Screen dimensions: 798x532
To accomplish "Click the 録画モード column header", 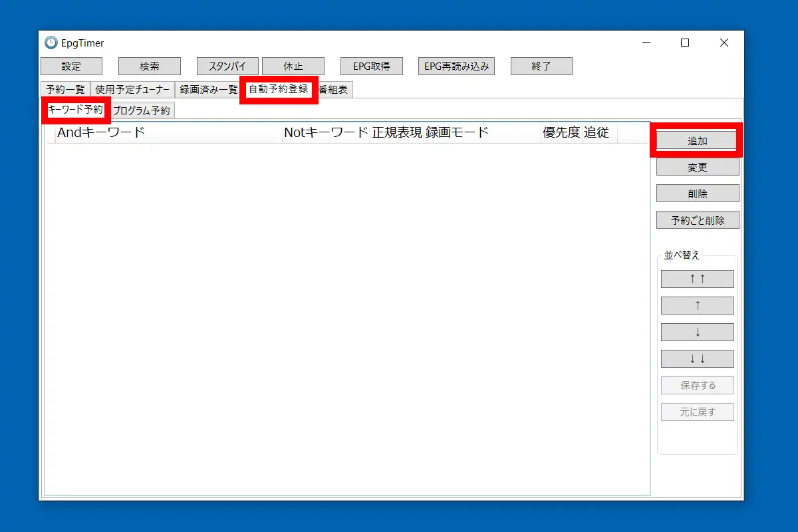I will point(483,133).
